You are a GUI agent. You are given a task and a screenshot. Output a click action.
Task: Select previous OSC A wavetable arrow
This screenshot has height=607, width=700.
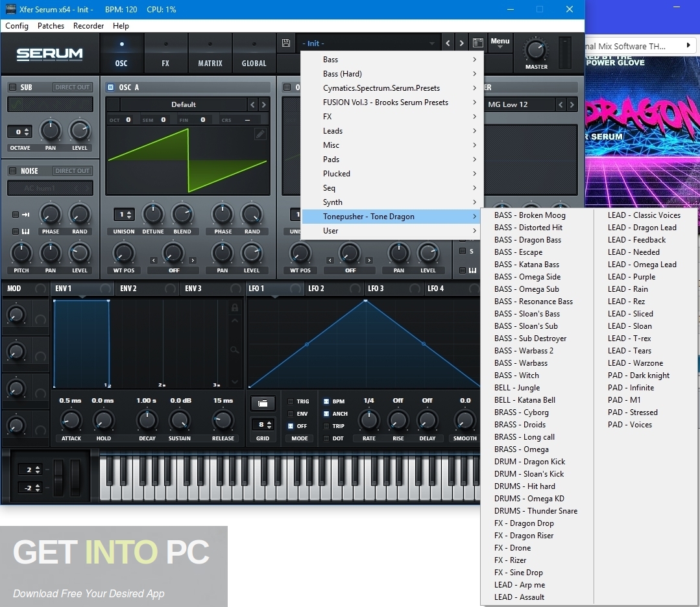(252, 104)
